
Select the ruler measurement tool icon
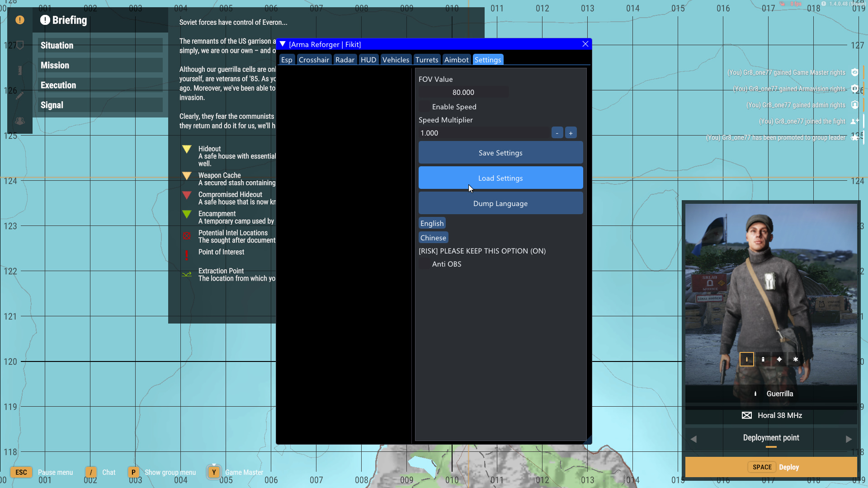20,70
